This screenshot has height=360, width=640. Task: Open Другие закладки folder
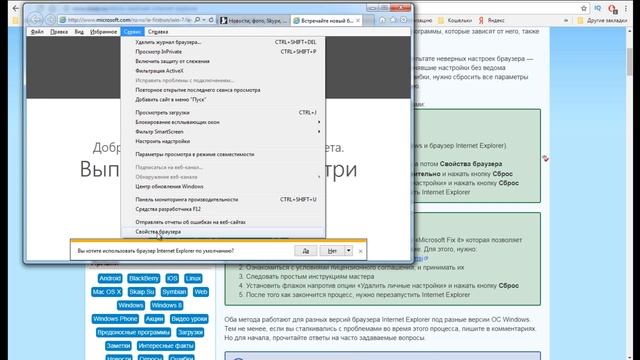click(x=602, y=20)
